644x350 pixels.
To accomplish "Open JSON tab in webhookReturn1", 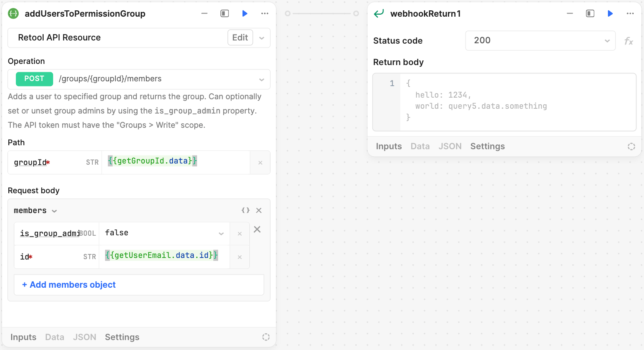I will click(x=450, y=146).
